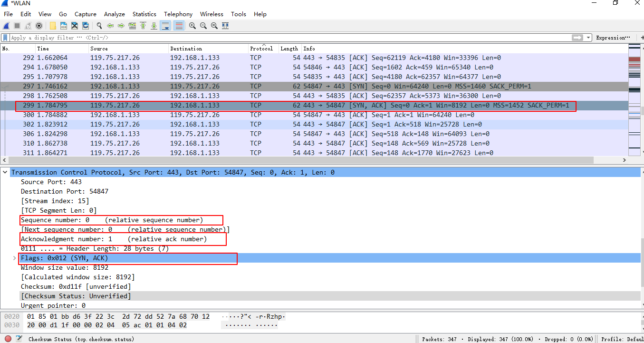
Task: Open the Capture menu
Action: (86, 14)
